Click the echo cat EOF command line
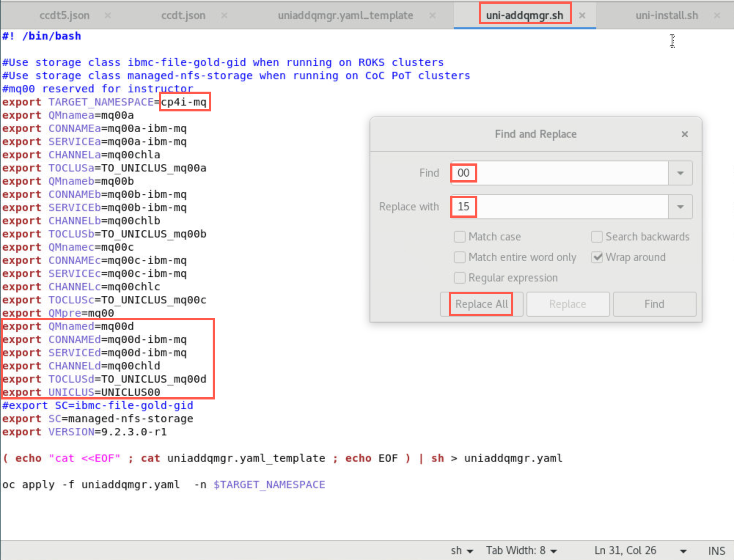Viewport: 734px width, 560px height. click(x=282, y=458)
